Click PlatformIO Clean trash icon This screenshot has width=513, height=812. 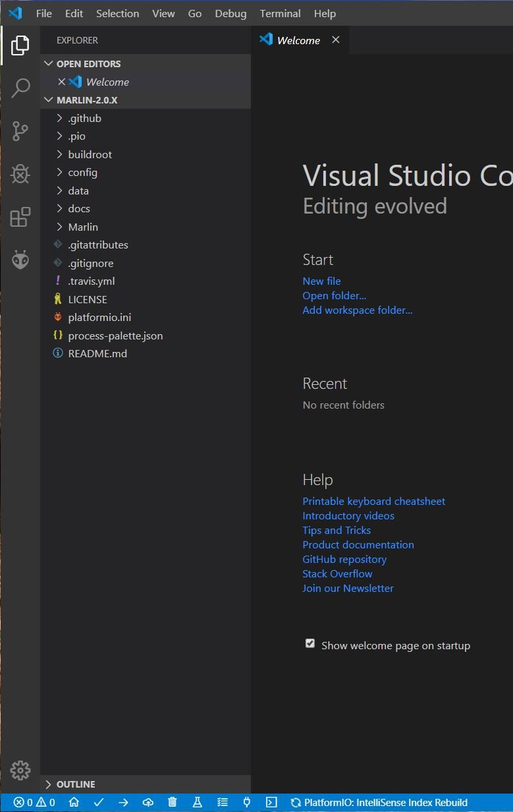(x=172, y=802)
